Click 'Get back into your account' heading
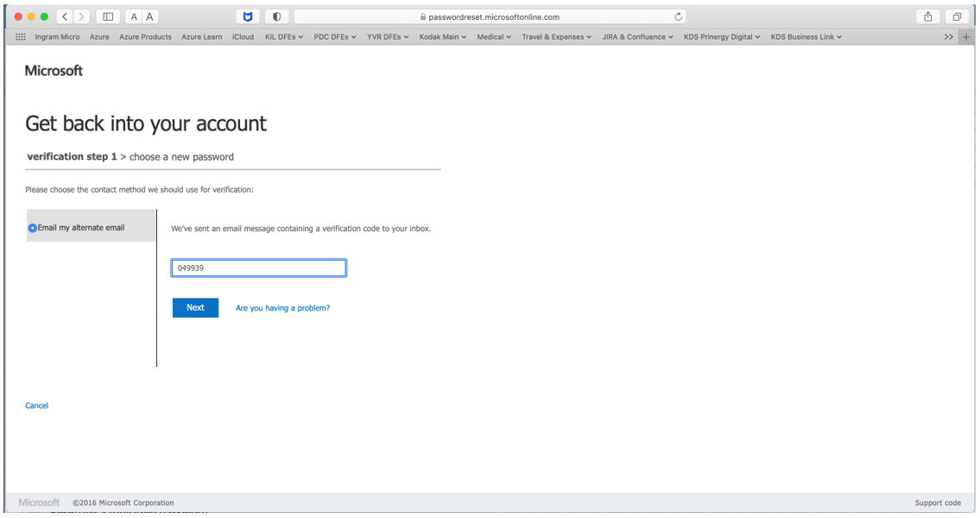 point(146,123)
